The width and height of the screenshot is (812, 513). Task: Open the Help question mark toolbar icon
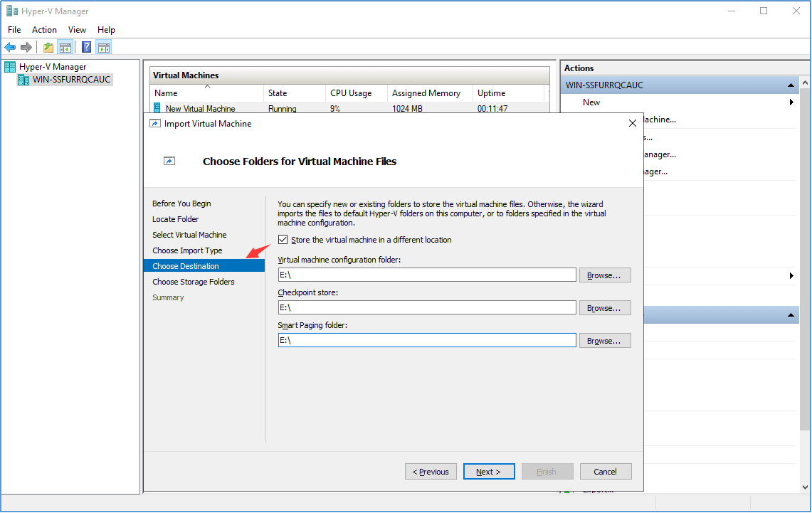(87, 48)
